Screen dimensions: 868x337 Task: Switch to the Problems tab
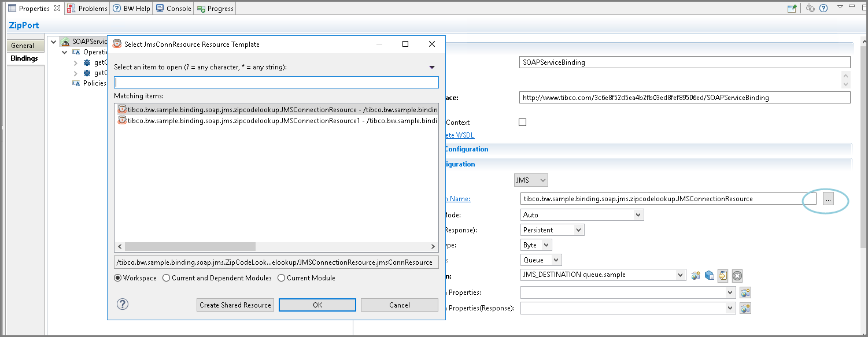click(x=87, y=9)
